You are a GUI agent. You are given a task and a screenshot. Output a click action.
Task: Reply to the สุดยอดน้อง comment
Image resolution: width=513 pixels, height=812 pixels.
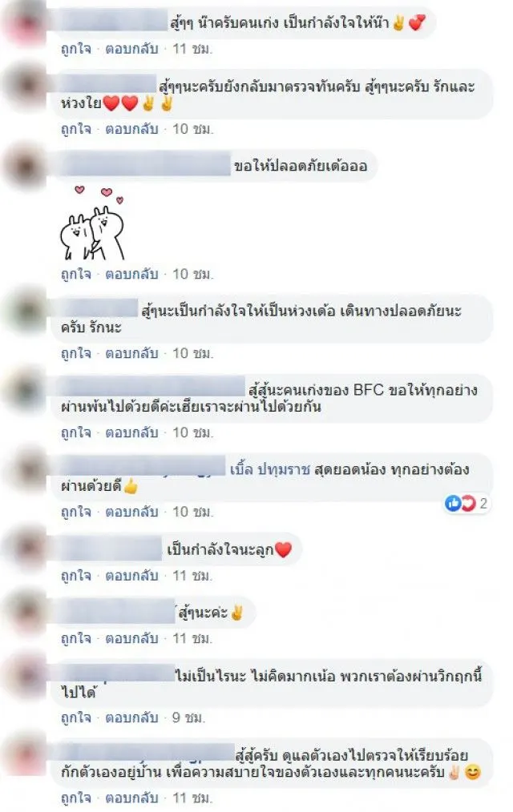tap(131, 512)
